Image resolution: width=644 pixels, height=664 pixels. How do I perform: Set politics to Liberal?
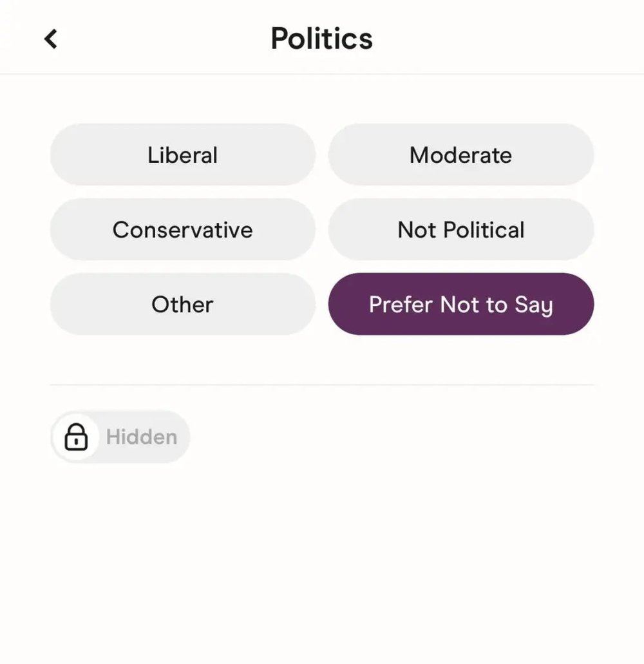[x=183, y=155]
